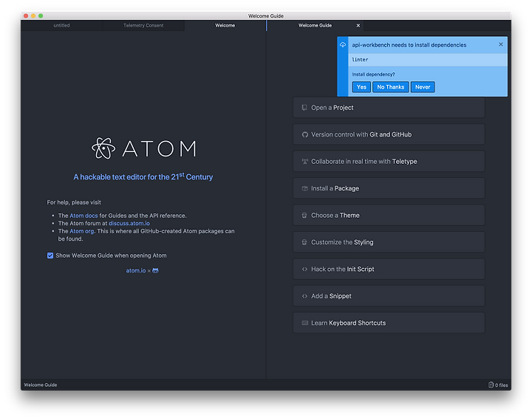
Task: Uncheck Show Welcome Guide when opening Atom
Action: point(50,255)
